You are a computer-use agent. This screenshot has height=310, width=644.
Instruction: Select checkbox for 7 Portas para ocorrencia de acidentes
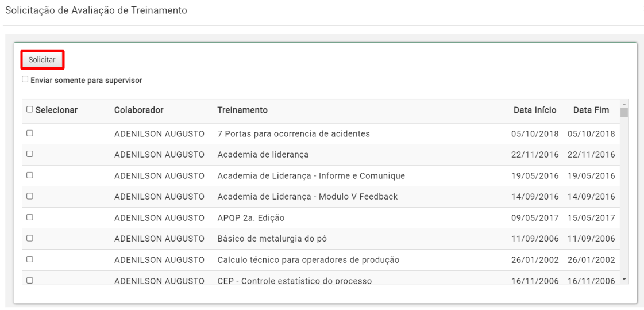point(30,133)
